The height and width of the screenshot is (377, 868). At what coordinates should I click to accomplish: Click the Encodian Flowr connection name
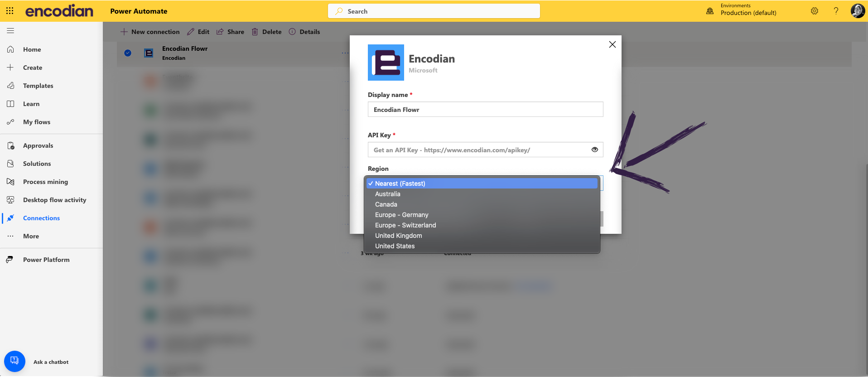185,48
